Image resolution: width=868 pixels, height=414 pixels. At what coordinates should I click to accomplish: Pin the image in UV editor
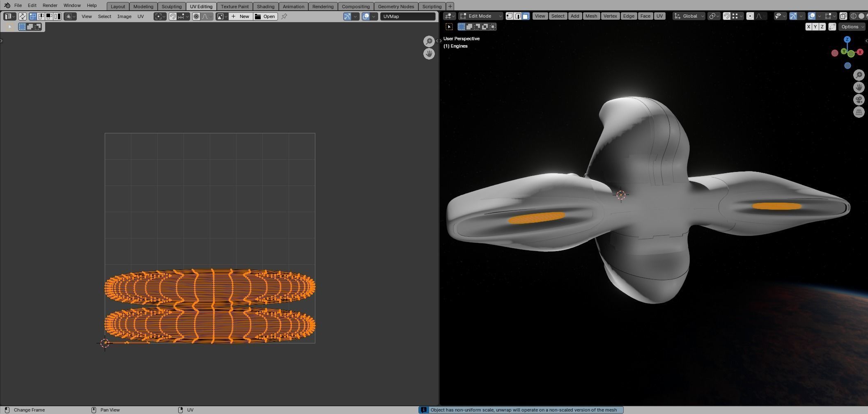click(284, 16)
